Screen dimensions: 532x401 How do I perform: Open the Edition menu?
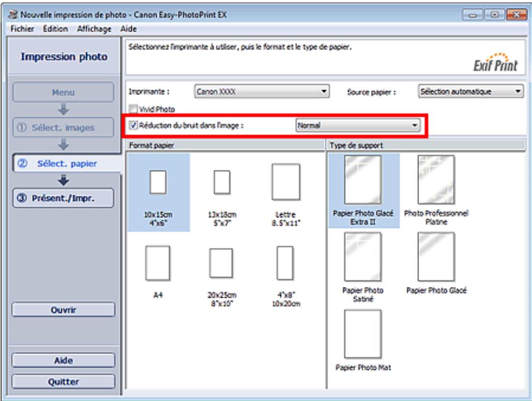point(55,29)
